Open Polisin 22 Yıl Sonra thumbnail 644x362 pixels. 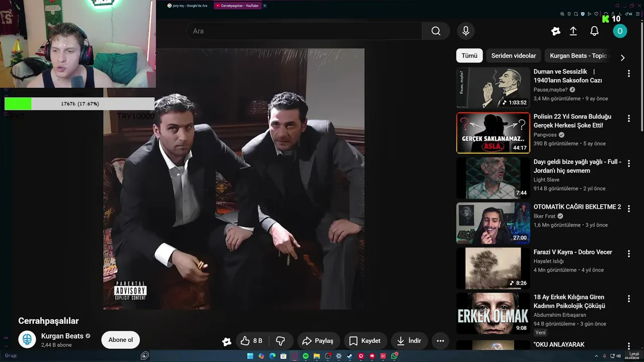click(x=493, y=133)
